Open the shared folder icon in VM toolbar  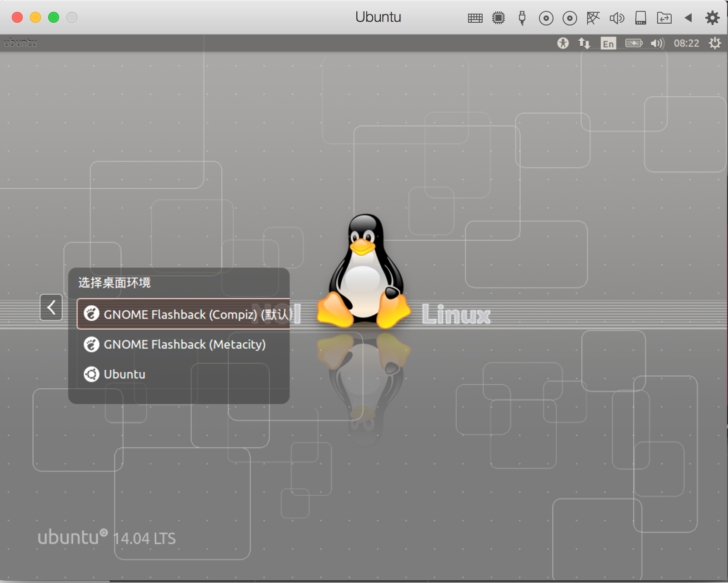click(x=664, y=17)
